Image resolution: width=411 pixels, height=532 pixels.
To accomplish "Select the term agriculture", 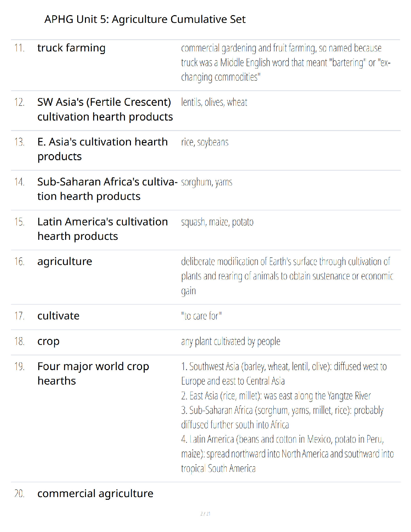I will (x=65, y=261).
